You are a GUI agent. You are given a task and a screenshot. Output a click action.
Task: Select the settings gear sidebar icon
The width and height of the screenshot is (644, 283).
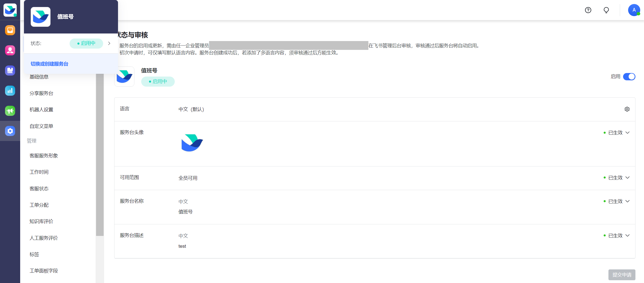[x=10, y=131]
